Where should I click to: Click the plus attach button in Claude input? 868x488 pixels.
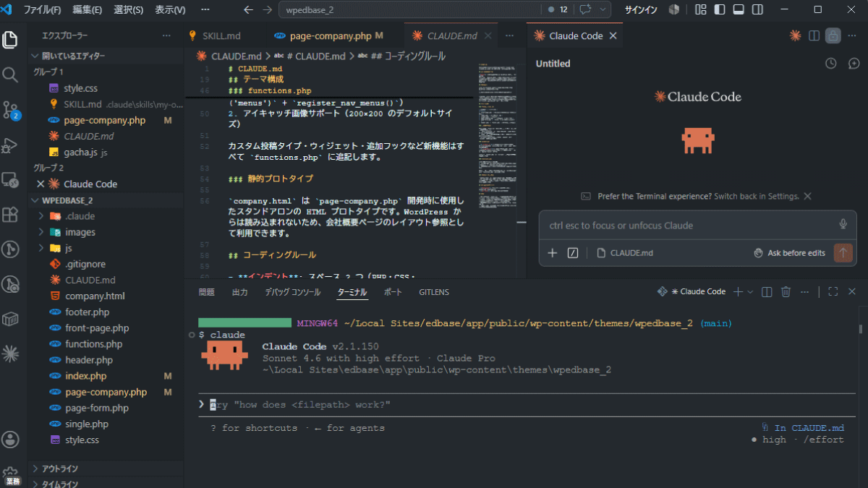[x=553, y=253]
